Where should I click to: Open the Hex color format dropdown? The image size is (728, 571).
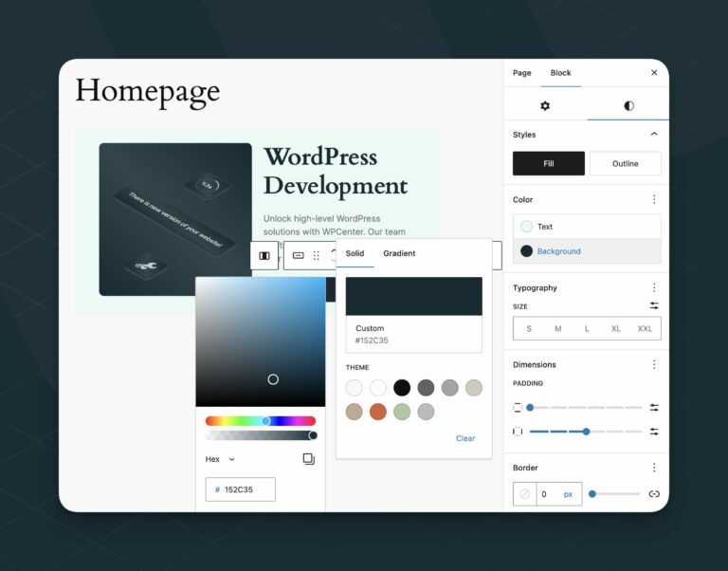(x=221, y=459)
